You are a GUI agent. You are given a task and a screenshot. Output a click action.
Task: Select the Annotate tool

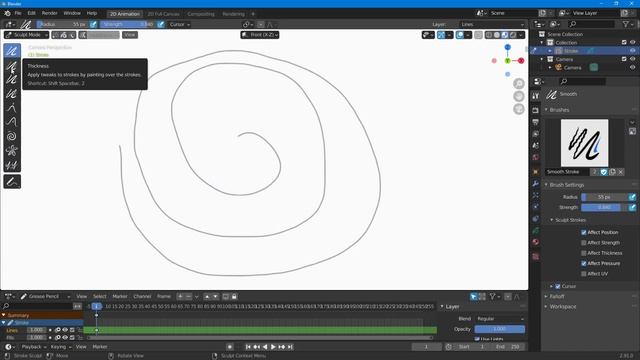[12, 182]
